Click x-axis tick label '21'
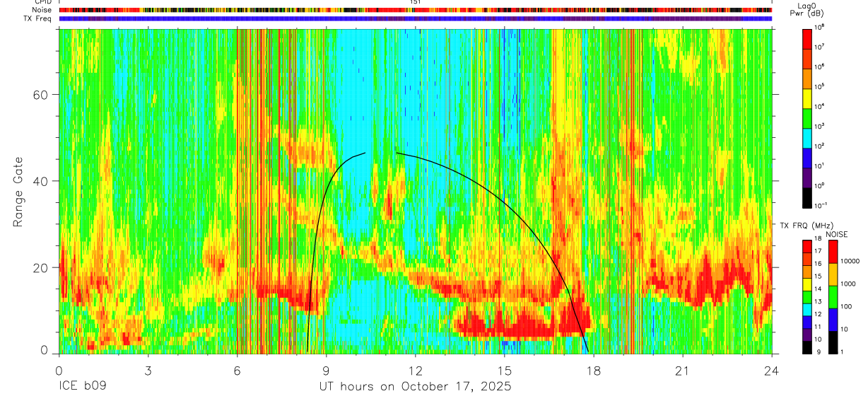The image size is (868, 401). click(x=683, y=371)
